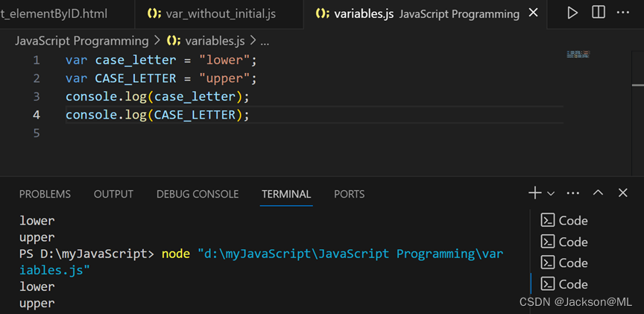Run the code with the play icon
The image size is (644, 314).
pos(572,13)
